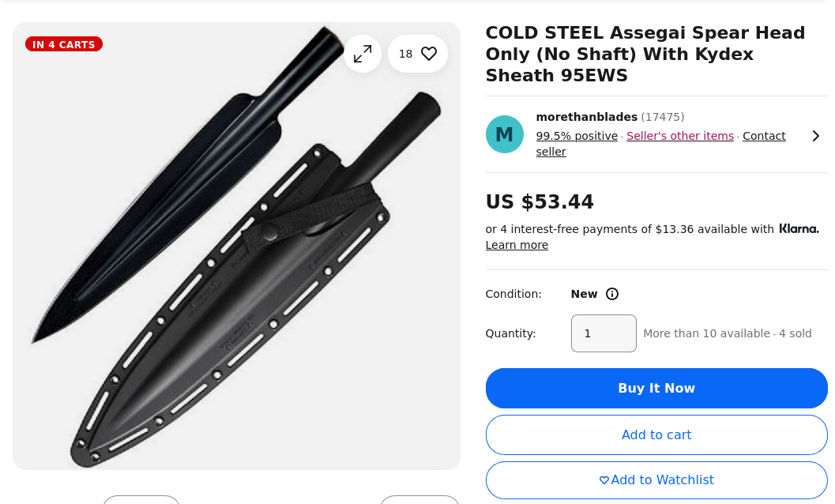Open the Klarna Learn more link
The height and width of the screenshot is (504, 835).
tap(517, 245)
